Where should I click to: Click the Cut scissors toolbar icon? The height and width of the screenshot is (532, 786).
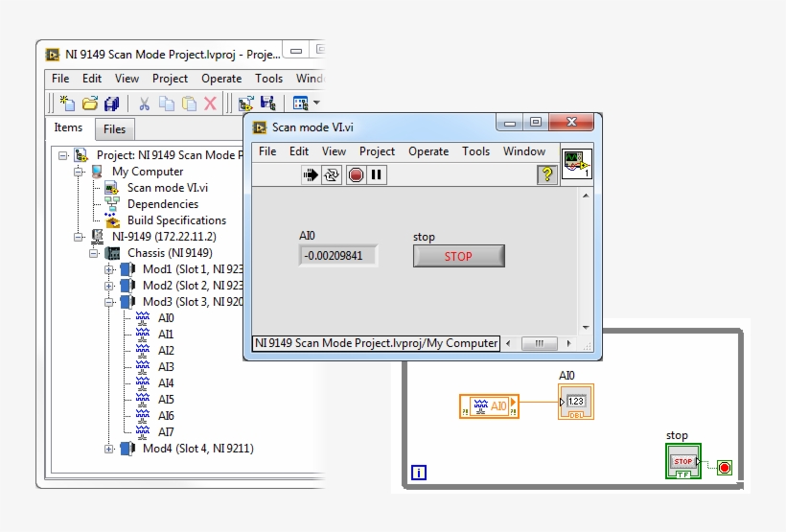[144, 104]
